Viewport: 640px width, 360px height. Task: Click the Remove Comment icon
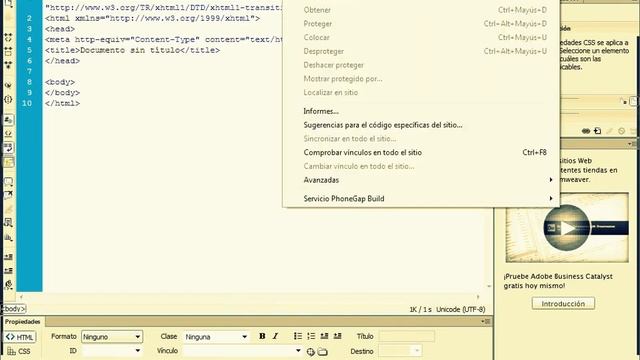pyautogui.click(x=8, y=195)
